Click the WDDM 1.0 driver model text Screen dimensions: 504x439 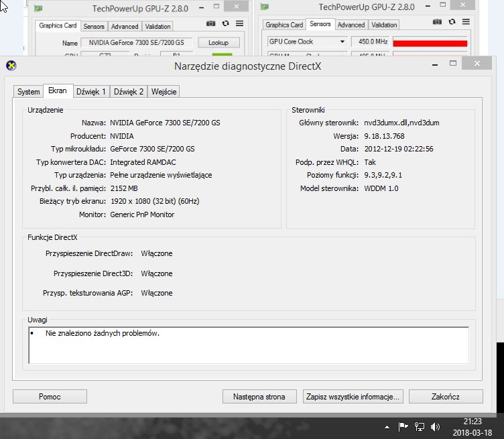pos(381,188)
